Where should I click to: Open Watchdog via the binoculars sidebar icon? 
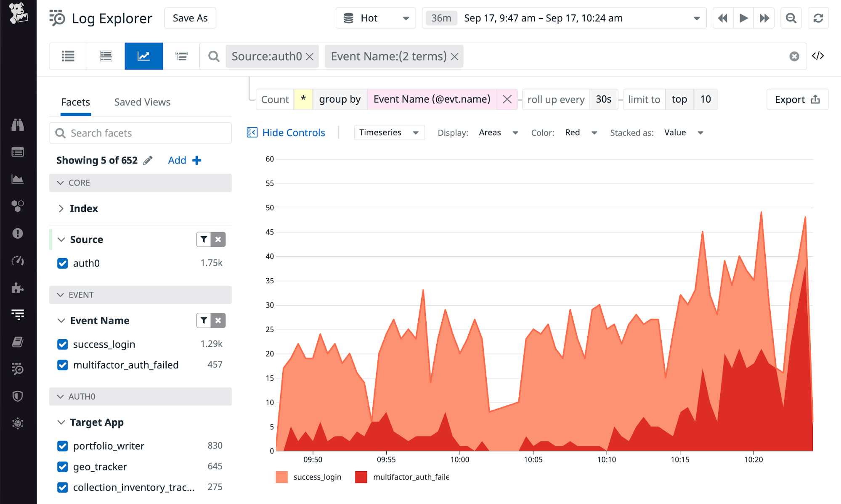coord(18,125)
